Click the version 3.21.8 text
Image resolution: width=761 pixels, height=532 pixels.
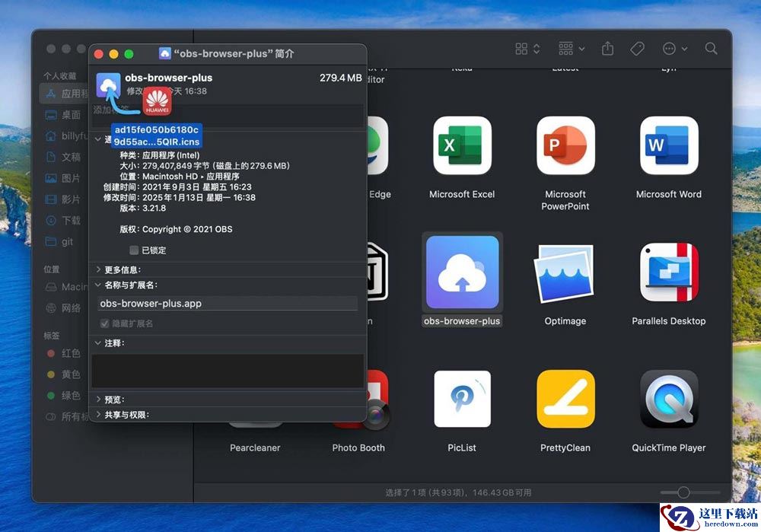pos(154,208)
